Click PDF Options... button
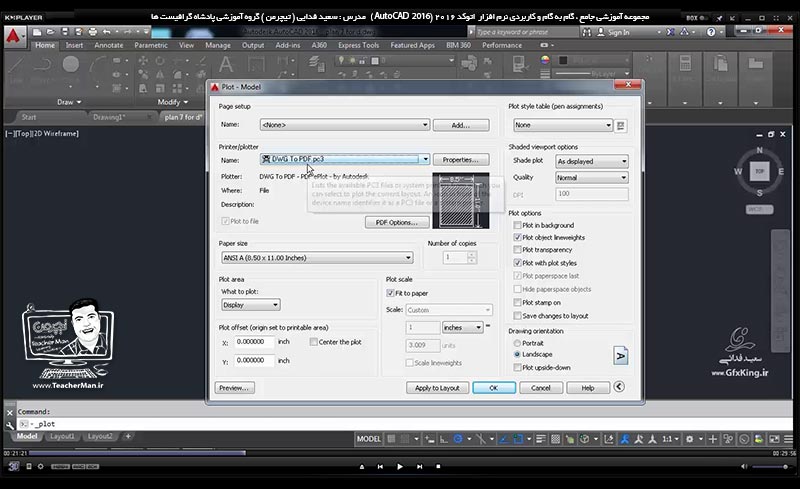The image size is (800, 489). (397, 223)
